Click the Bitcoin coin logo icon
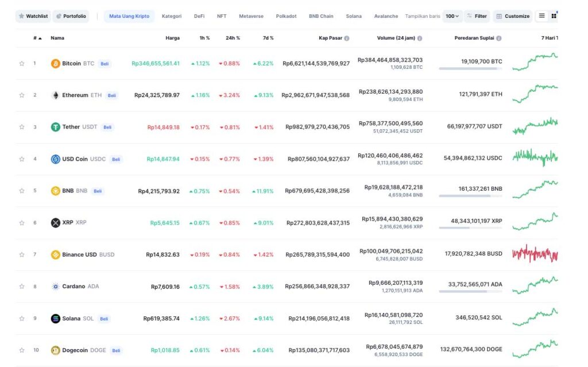This screenshot has height=367, width=588. pos(56,64)
